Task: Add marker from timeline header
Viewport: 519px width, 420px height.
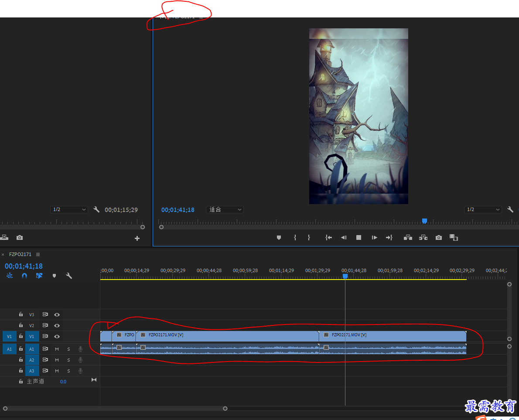Action: pyautogui.click(x=54, y=276)
